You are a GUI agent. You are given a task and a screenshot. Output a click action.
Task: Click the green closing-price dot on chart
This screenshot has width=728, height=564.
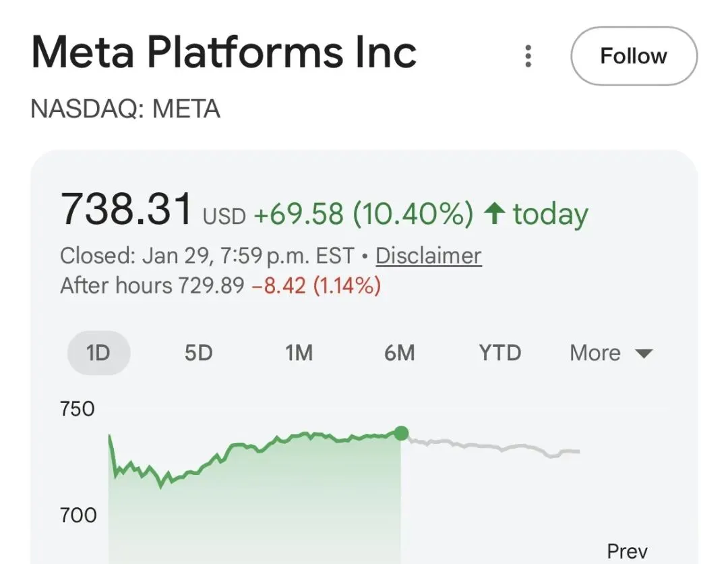(x=401, y=433)
